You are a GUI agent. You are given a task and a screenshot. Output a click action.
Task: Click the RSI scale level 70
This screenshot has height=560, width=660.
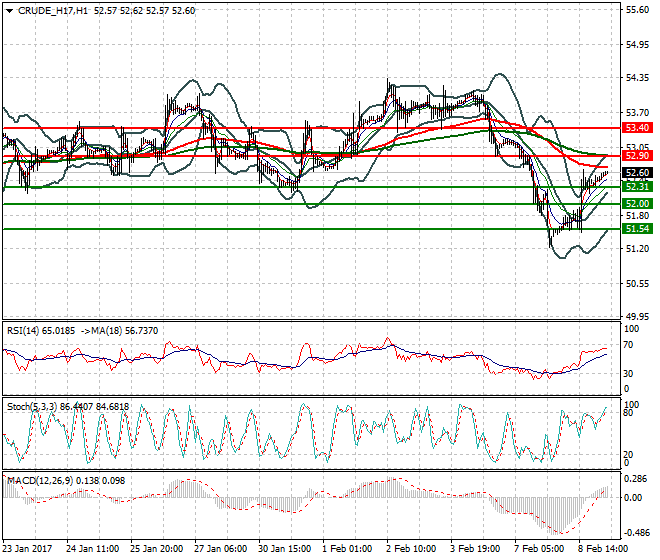[x=628, y=345]
